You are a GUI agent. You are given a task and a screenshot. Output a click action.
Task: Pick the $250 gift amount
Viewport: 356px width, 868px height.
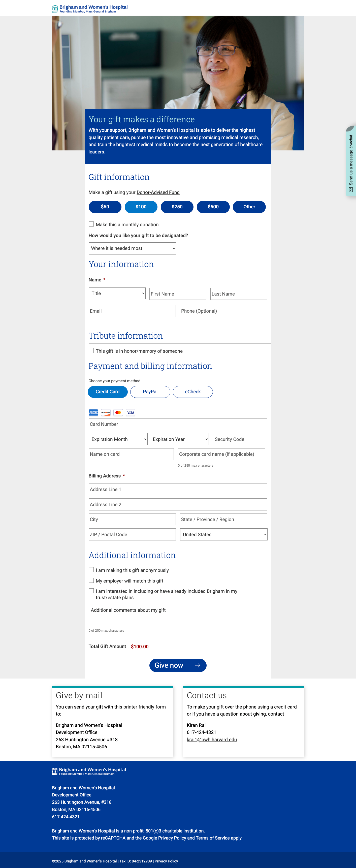(177, 207)
